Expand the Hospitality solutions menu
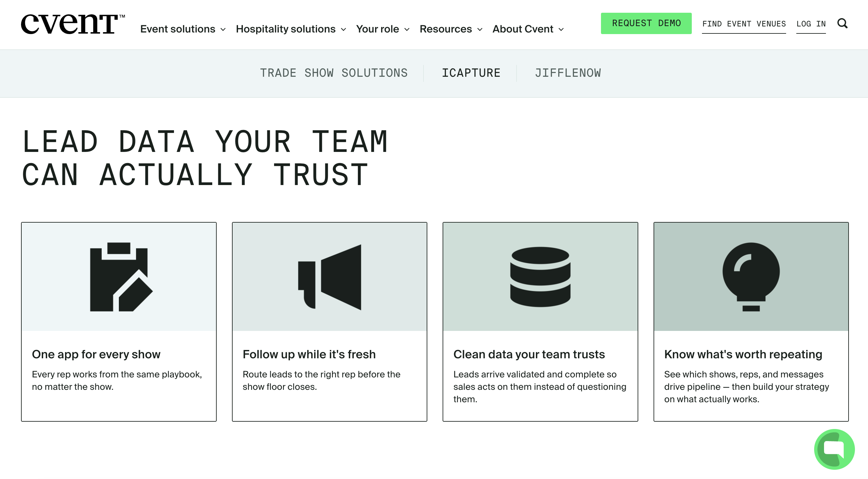The height and width of the screenshot is (479, 868). pyautogui.click(x=291, y=29)
